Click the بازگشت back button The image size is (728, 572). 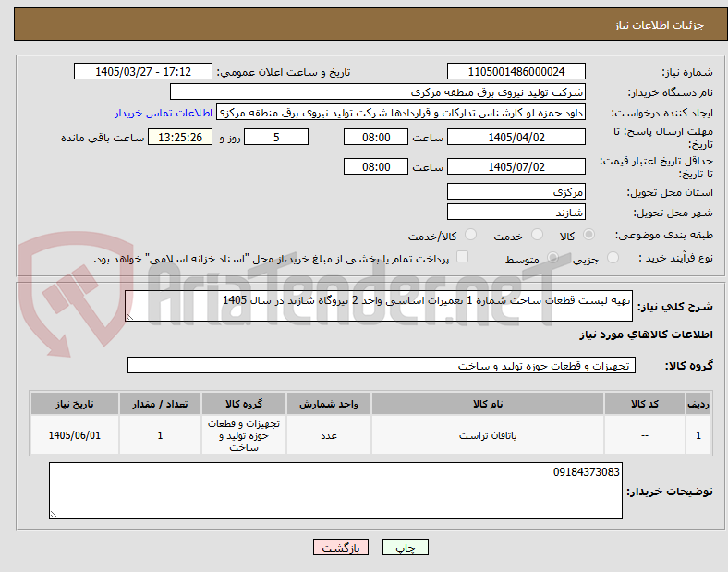pyautogui.click(x=341, y=547)
